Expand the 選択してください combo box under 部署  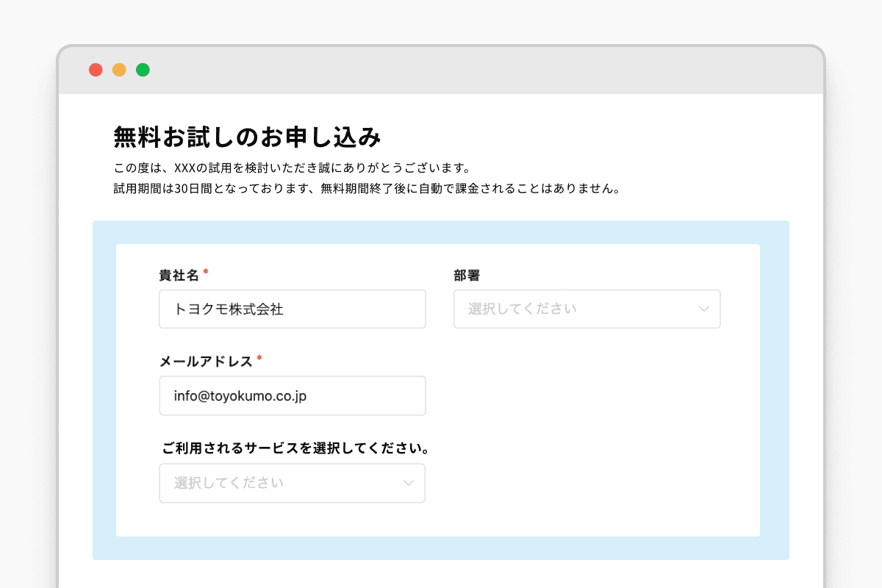click(587, 309)
